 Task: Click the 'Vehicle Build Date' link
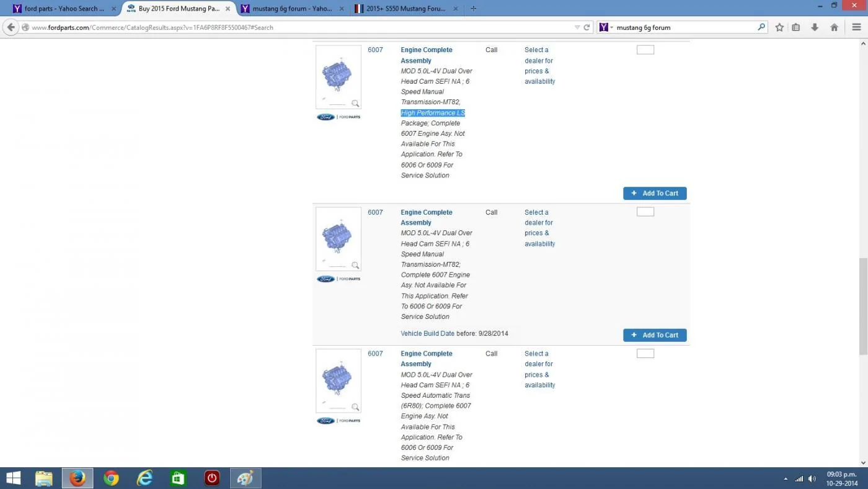click(x=428, y=333)
